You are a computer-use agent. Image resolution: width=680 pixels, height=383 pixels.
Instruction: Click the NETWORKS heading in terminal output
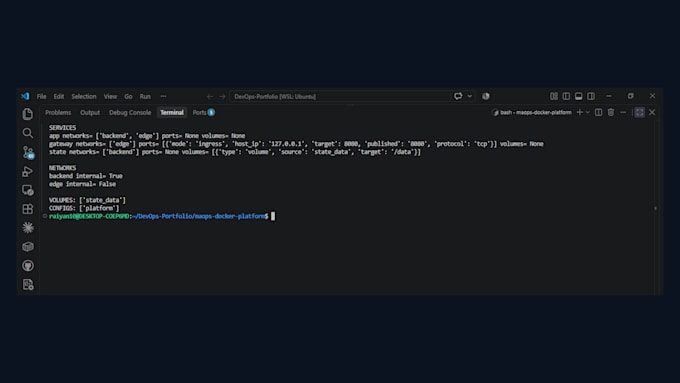[x=62, y=168]
